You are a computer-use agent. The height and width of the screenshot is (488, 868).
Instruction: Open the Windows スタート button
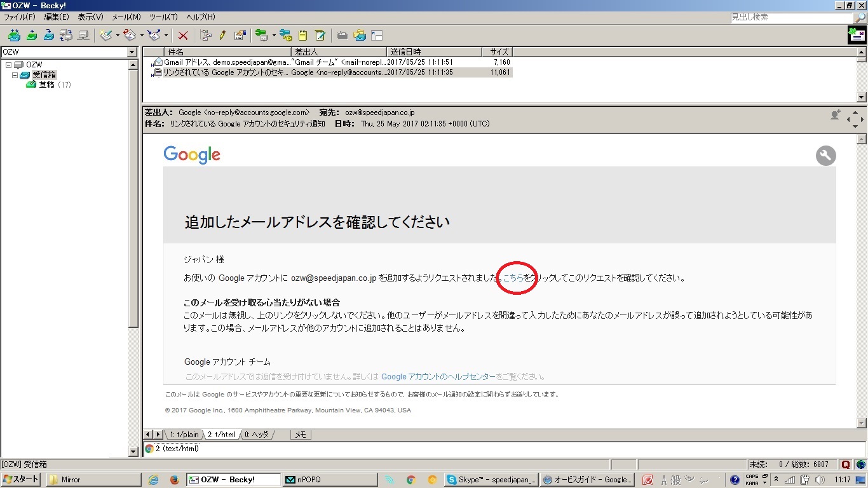pyautogui.click(x=21, y=480)
